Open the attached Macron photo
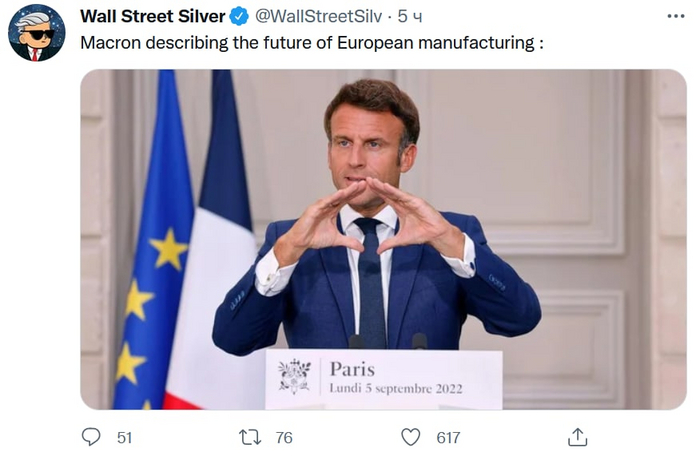This screenshot has width=700, height=456. [383, 239]
